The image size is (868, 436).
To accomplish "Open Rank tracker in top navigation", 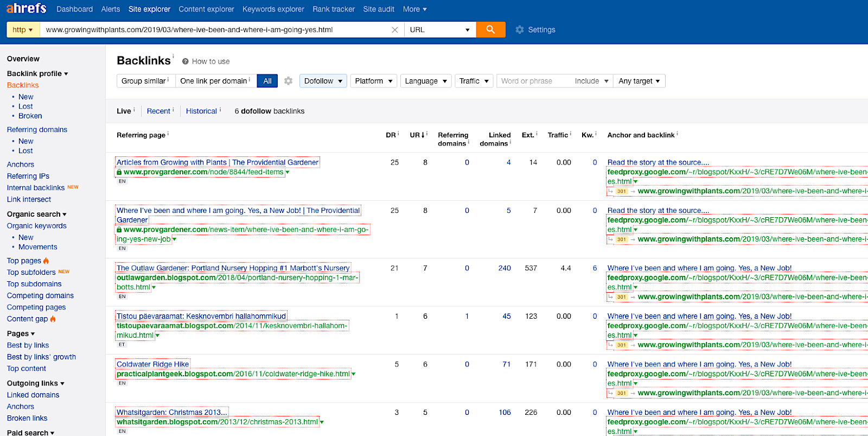I will [x=334, y=9].
